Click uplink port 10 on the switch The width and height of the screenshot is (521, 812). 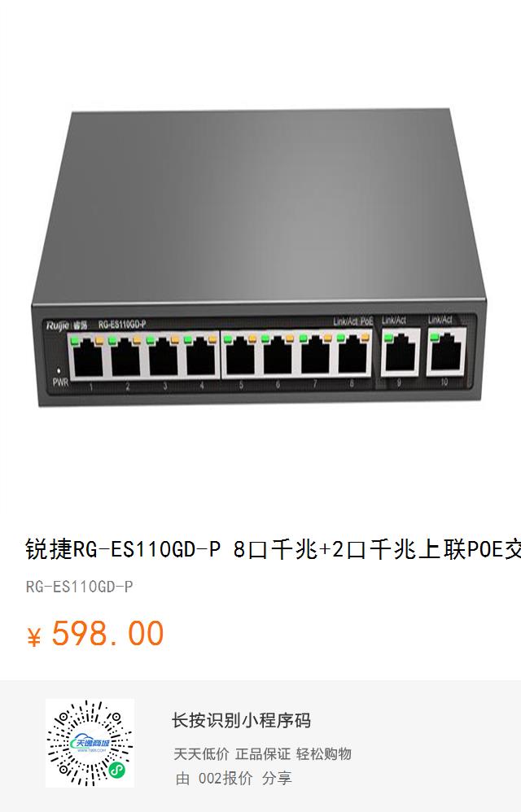(446, 354)
